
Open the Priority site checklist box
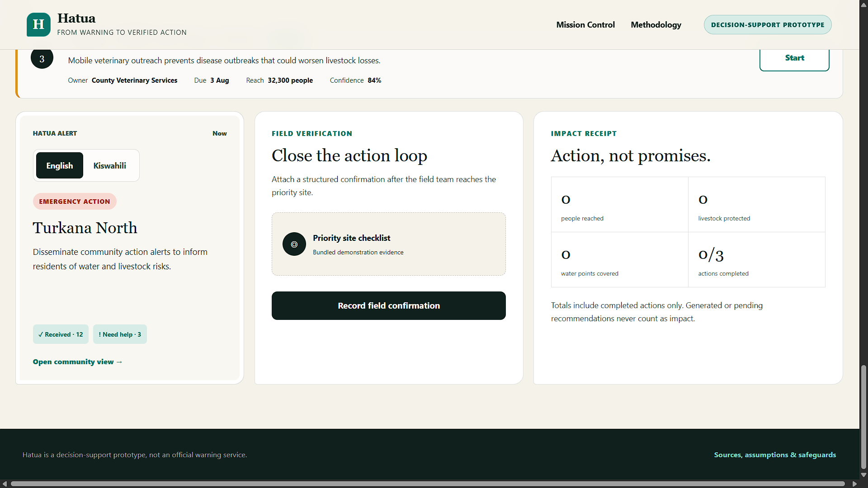[x=389, y=244]
